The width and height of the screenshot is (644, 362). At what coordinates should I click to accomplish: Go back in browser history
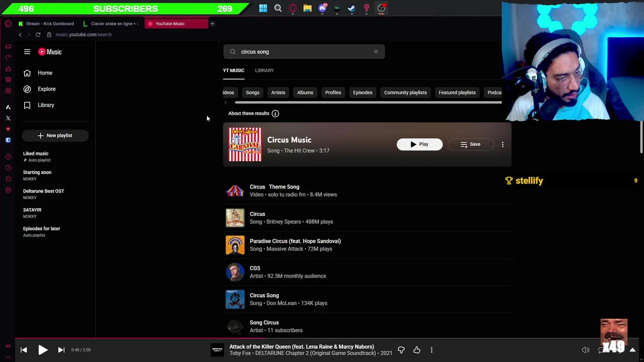[x=20, y=35]
